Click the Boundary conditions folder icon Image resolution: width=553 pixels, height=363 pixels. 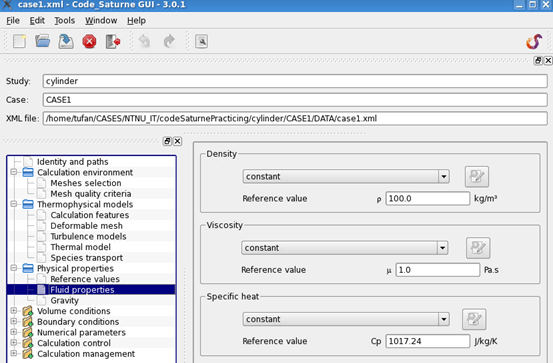tap(28, 322)
